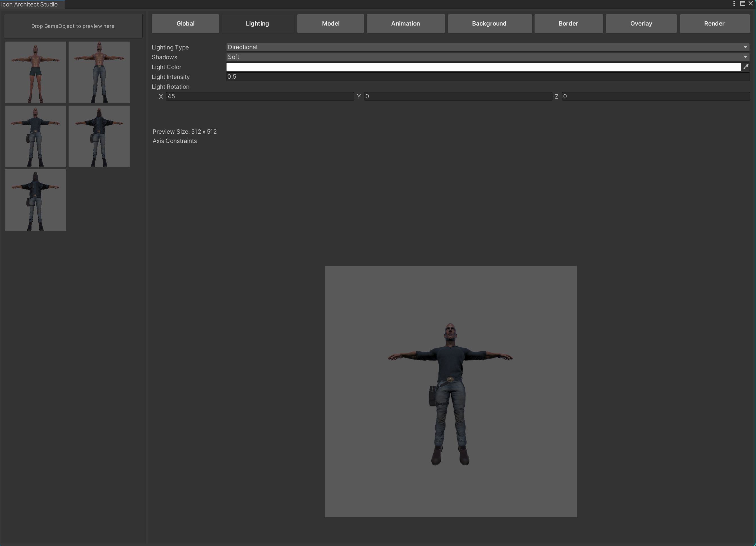Select the Background tab
756x546 pixels.
pos(489,23)
